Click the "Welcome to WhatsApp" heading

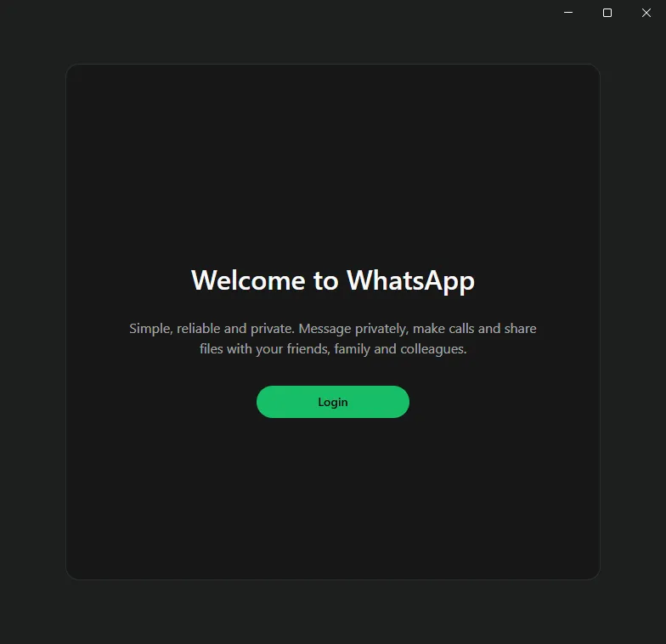coord(332,280)
